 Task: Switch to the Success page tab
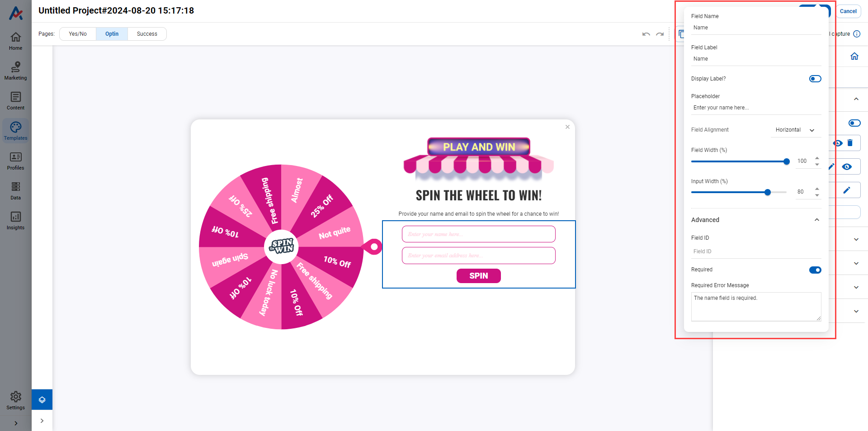(147, 34)
